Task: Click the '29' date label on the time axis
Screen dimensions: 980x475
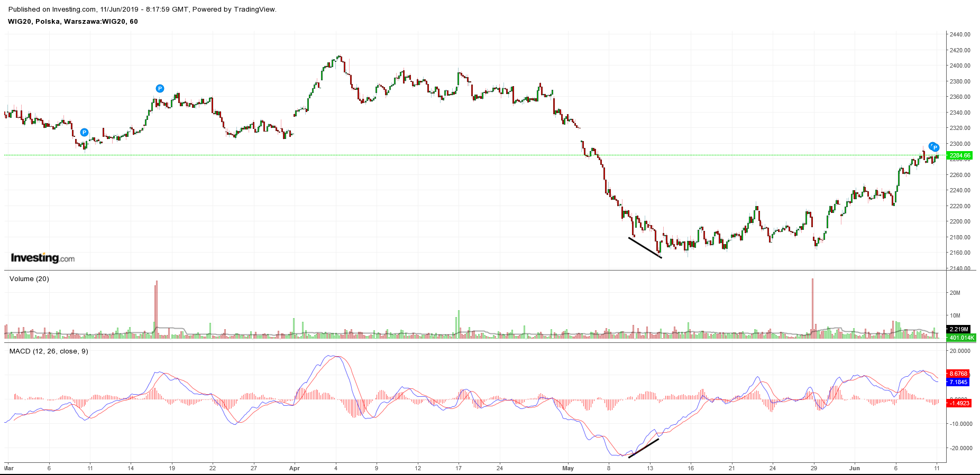Action: pos(814,468)
